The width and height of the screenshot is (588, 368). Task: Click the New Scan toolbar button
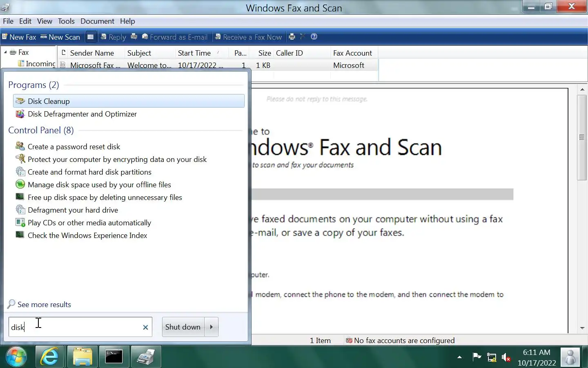[x=60, y=37]
